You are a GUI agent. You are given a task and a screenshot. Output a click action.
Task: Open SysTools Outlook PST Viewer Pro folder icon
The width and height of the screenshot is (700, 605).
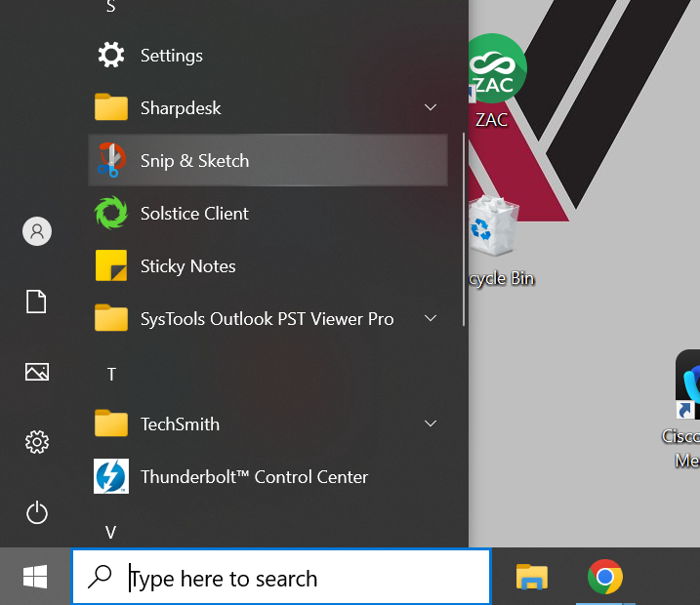110,318
